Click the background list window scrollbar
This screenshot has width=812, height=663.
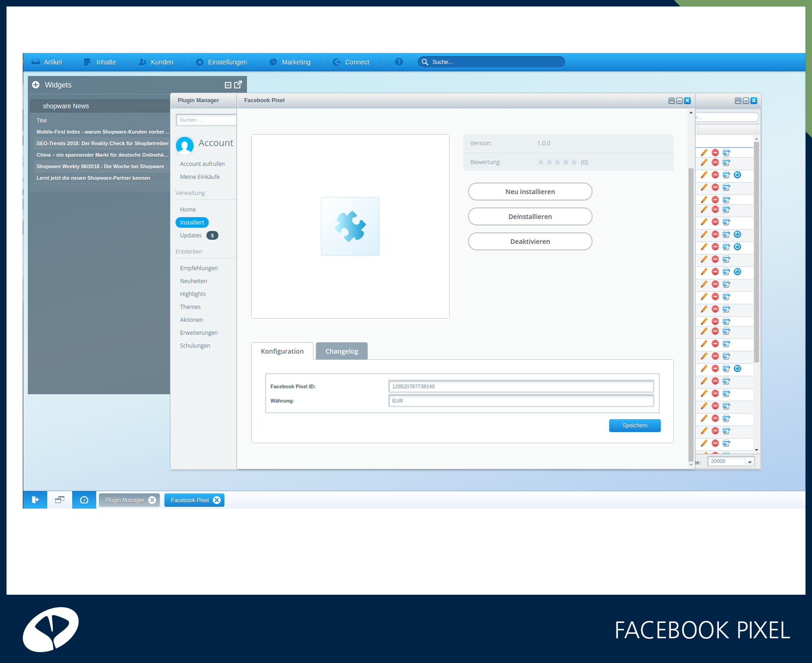[757, 252]
